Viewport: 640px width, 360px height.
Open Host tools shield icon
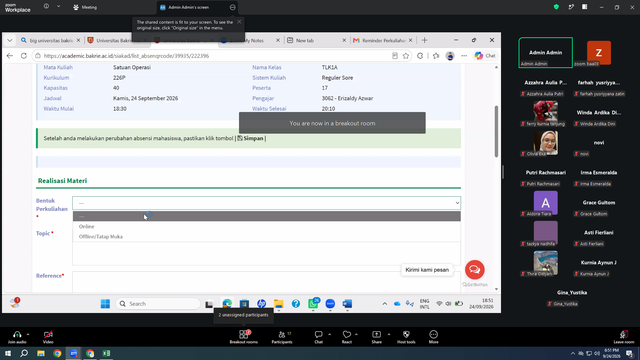tap(406, 337)
